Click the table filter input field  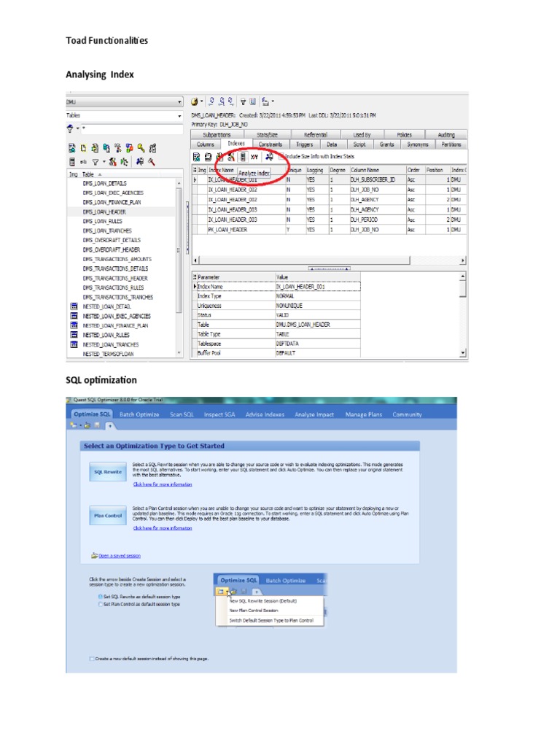click(x=133, y=128)
